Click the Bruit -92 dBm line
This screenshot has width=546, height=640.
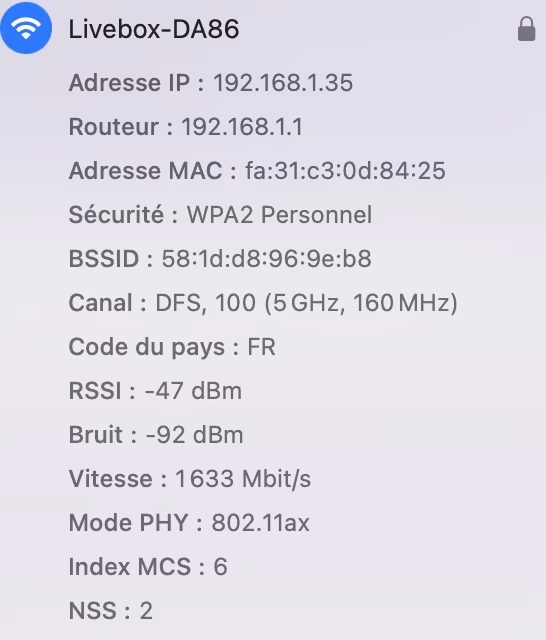point(156,435)
